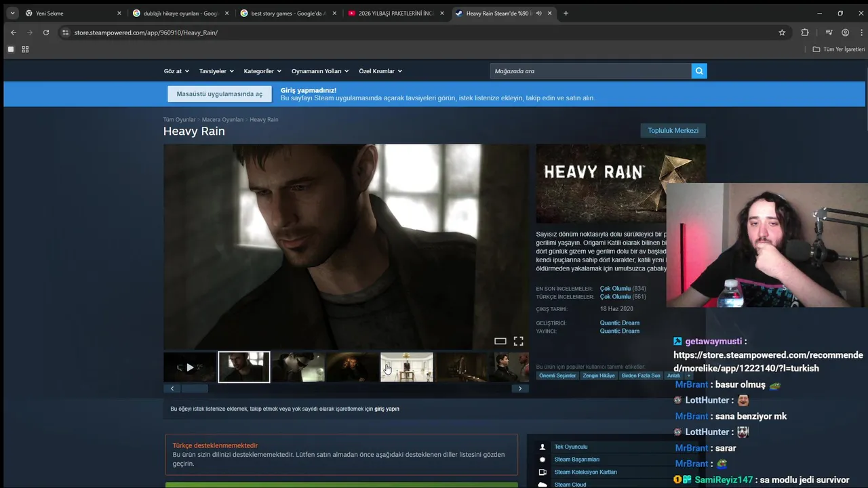Select the Birden Fazla Son tag

pyautogui.click(x=641, y=375)
